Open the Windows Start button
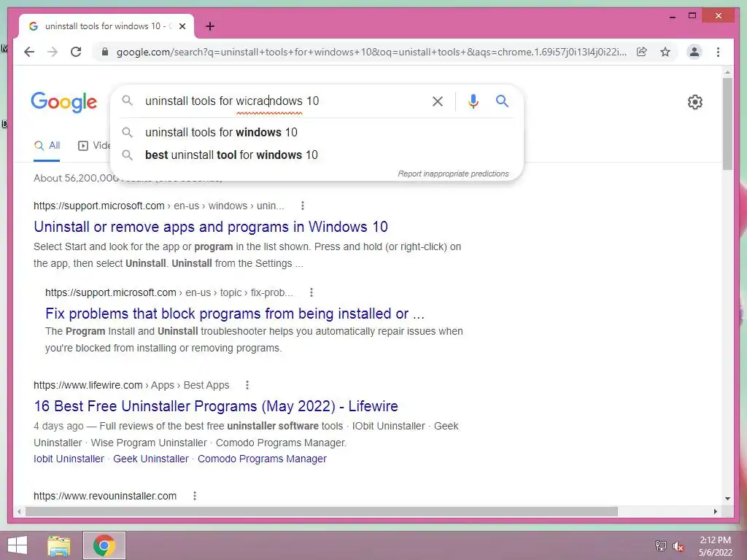 (x=18, y=545)
